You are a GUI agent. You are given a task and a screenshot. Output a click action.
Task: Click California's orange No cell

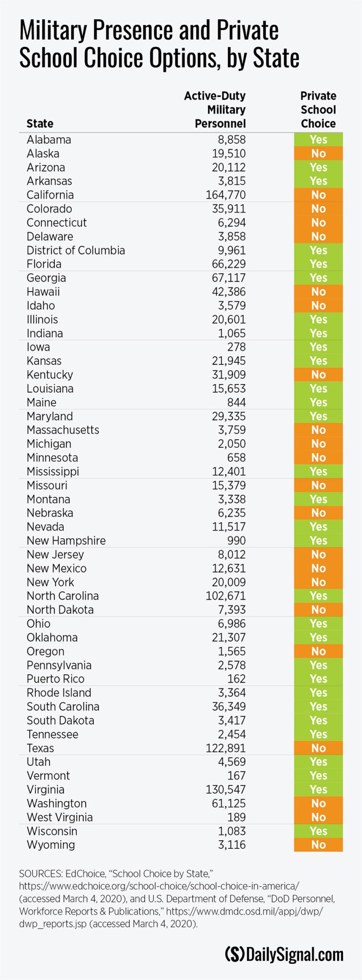tap(318, 195)
